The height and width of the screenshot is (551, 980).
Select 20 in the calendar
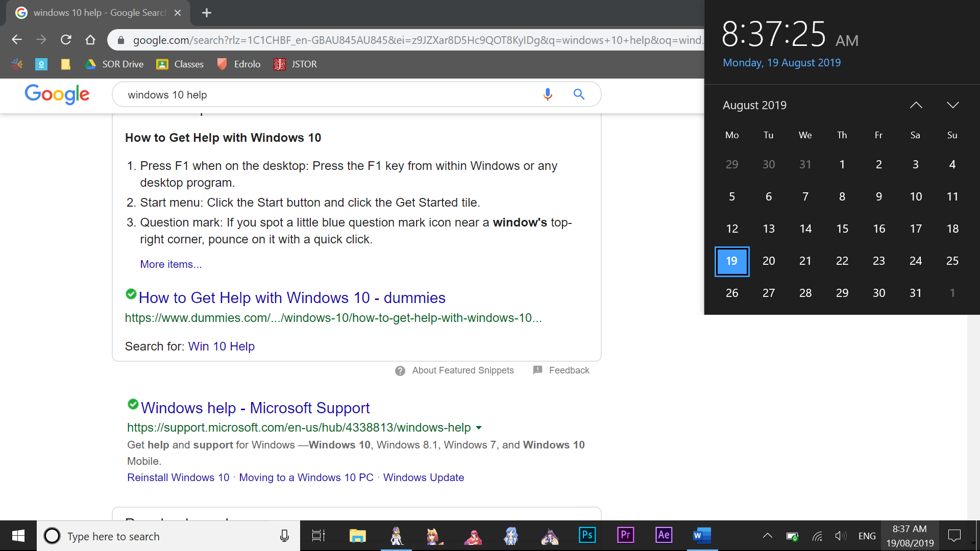769,261
